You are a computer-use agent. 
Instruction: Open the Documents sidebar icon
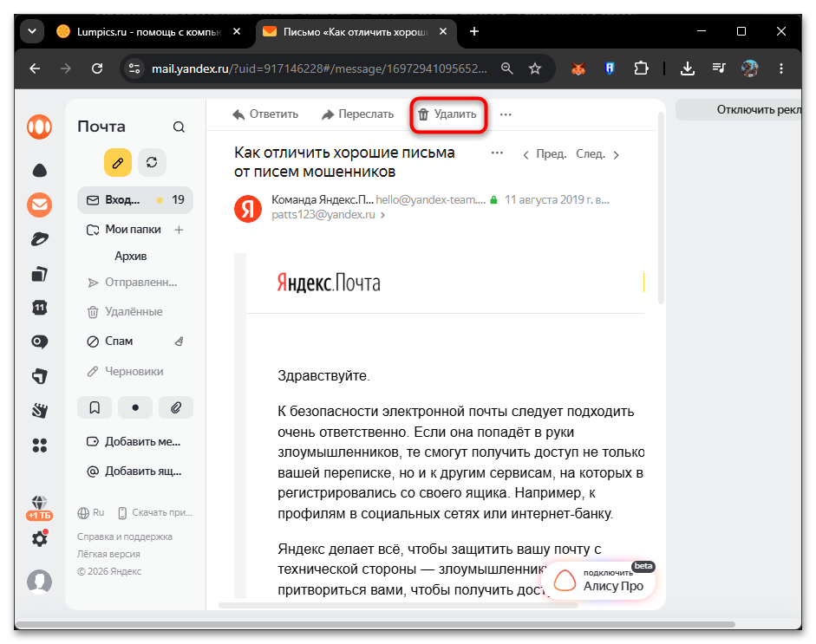click(x=40, y=274)
